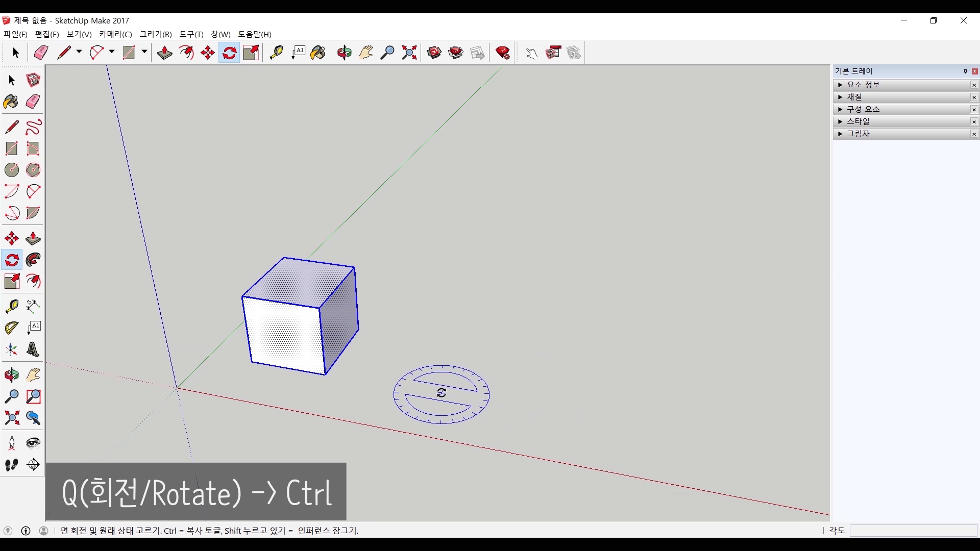The image size is (980, 551).
Task: Pick the Protractor tool
Action: [x=12, y=328]
